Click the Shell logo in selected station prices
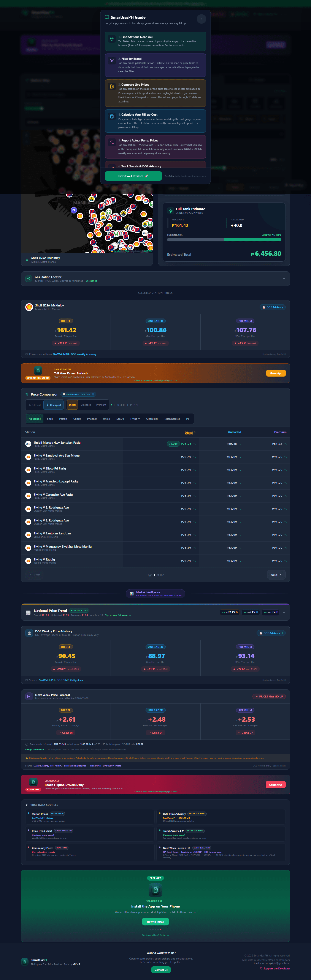This screenshot has width=311, height=980. [29, 307]
